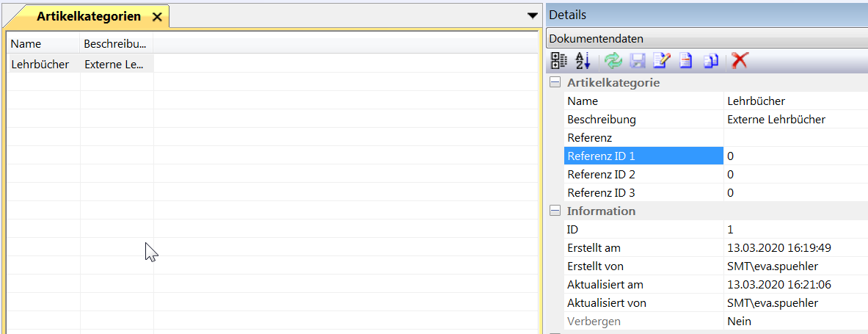
Task: Click the Verbergen value Nein
Action: [x=739, y=321]
